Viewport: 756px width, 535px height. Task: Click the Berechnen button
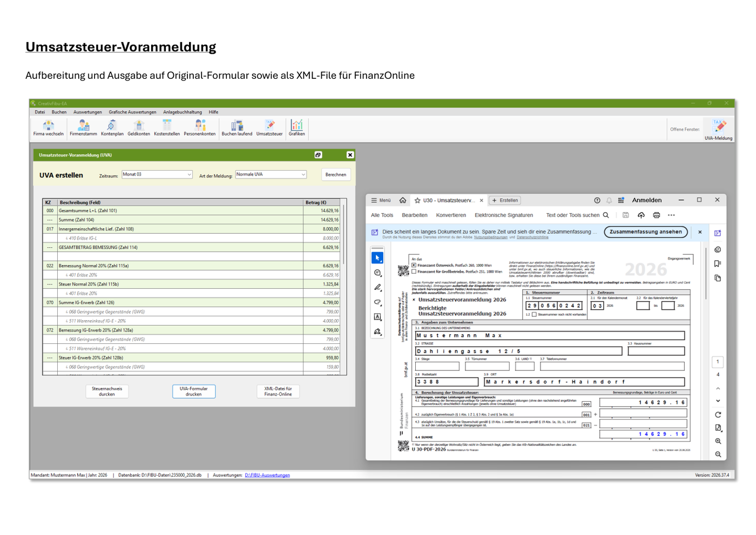(x=336, y=174)
